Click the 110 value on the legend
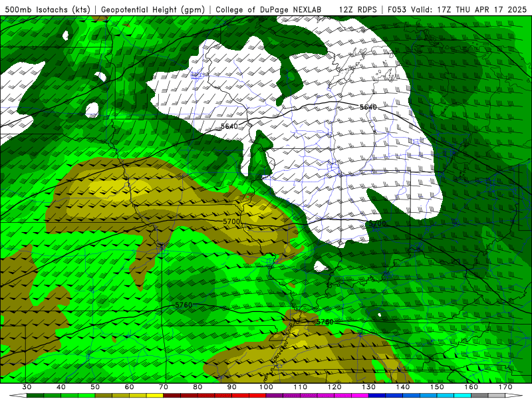 [x=301, y=387]
